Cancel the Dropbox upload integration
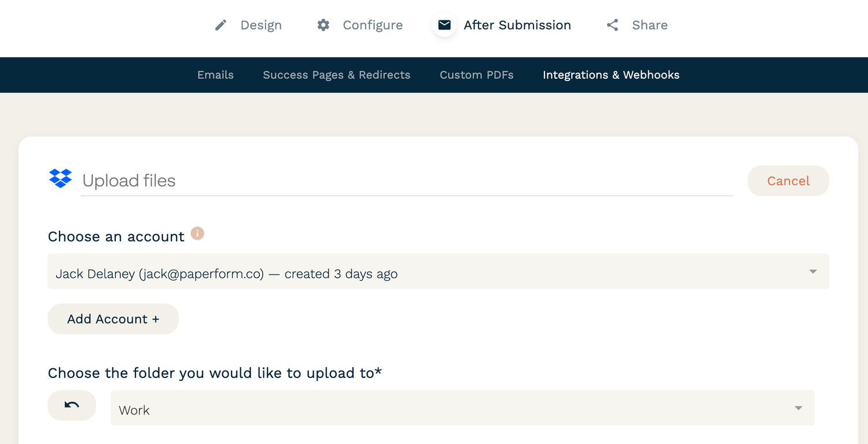 pos(788,181)
